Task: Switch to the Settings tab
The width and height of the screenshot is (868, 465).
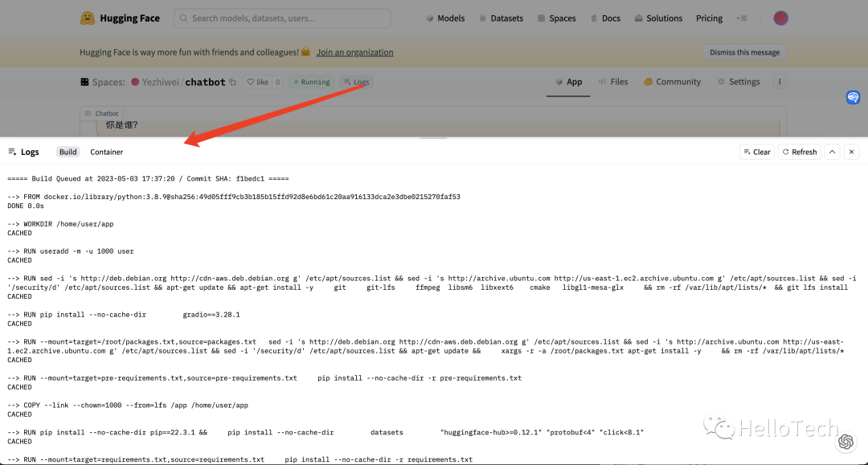Action: (x=739, y=82)
